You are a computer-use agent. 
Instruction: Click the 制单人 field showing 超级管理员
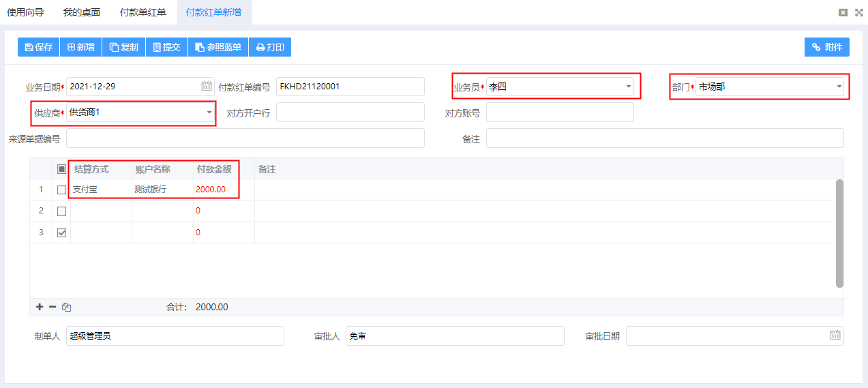click(175, 335)
